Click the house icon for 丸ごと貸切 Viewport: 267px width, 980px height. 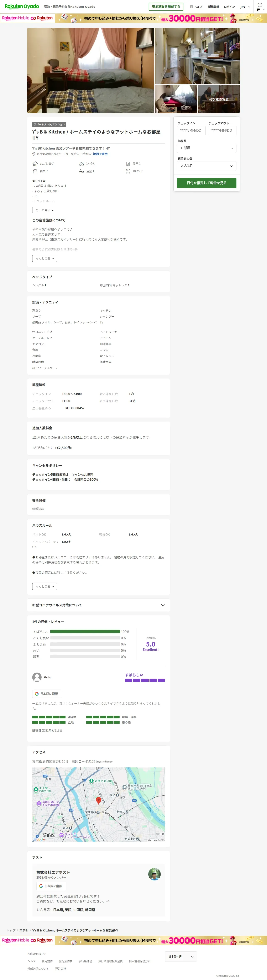click(x=35, y=164)
